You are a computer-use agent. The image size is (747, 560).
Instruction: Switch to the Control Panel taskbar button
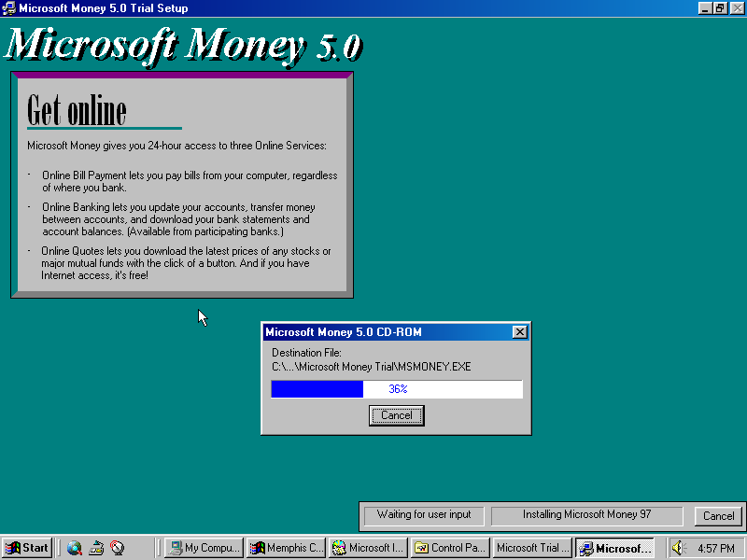[450, 548]
